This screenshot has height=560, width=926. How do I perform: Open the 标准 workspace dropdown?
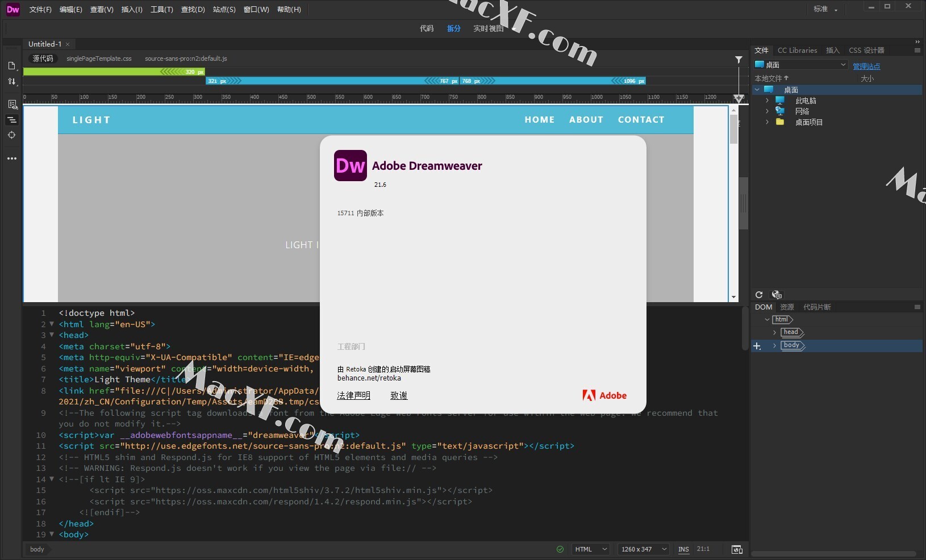pos(825,9)
